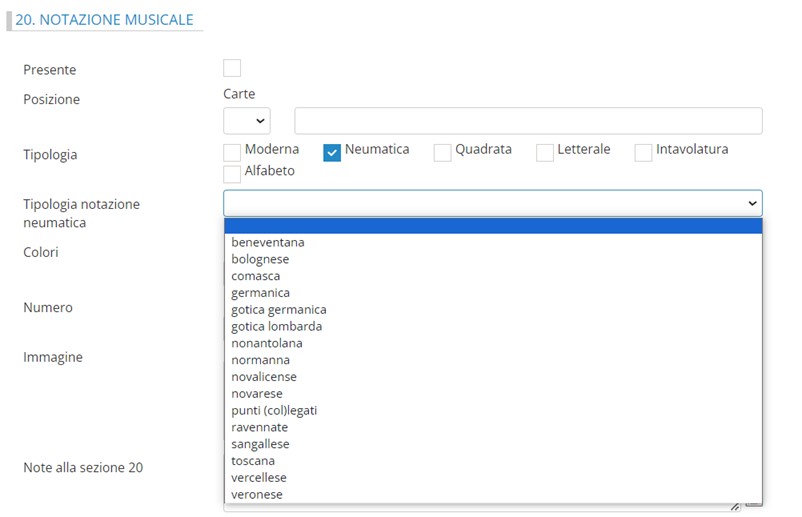
Task: Choose beneventana from the list
Action: pyautogui.click(x=268, y=242)
